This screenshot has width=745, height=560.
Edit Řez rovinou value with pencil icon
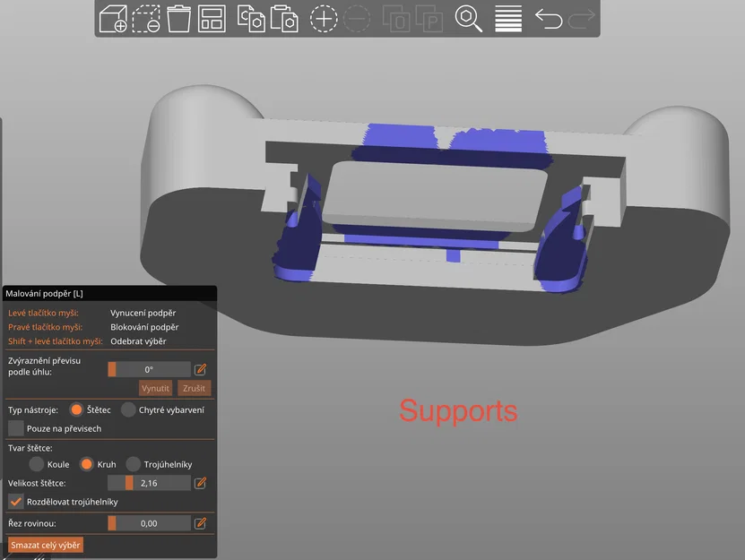pyautogui.click(x=201, y=523)
